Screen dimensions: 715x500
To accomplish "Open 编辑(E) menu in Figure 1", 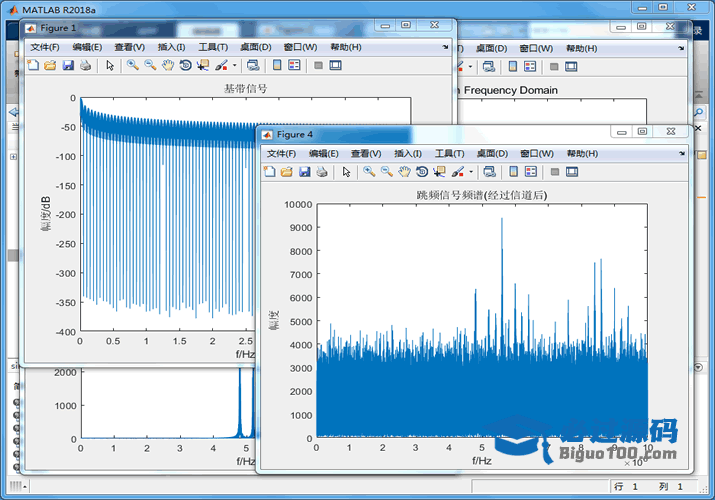I will click(x=87, y=47).
